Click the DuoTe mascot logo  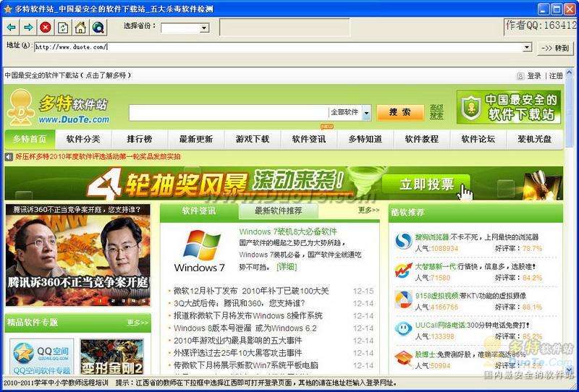(21, 107)
